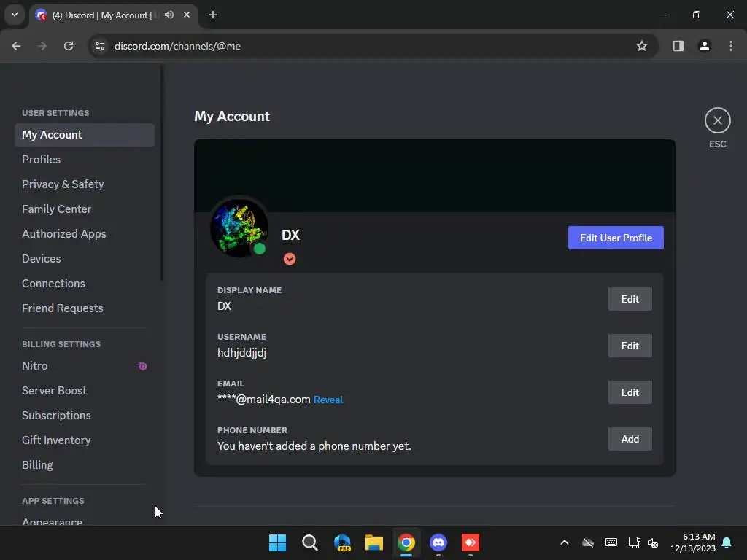
Task: Open the clock and date in taskbar
Action: [x=693, y=542]
